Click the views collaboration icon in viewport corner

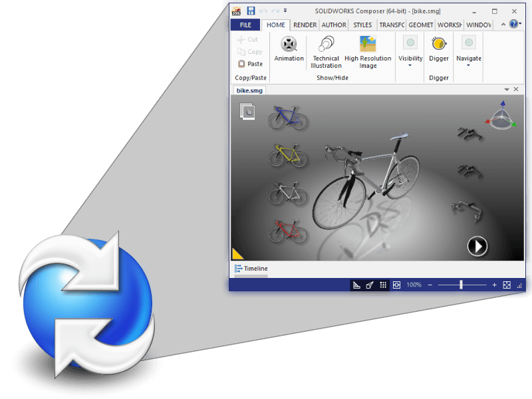pos(247,111)
